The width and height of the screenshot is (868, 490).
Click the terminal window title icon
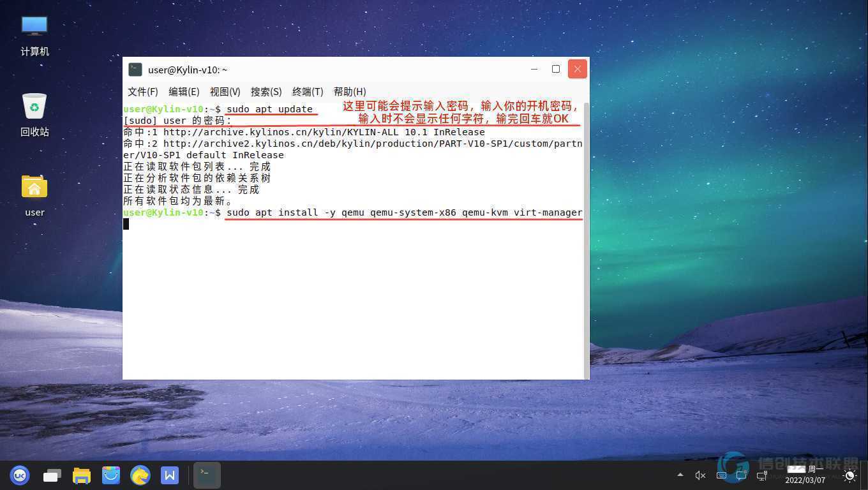(135, 69)
